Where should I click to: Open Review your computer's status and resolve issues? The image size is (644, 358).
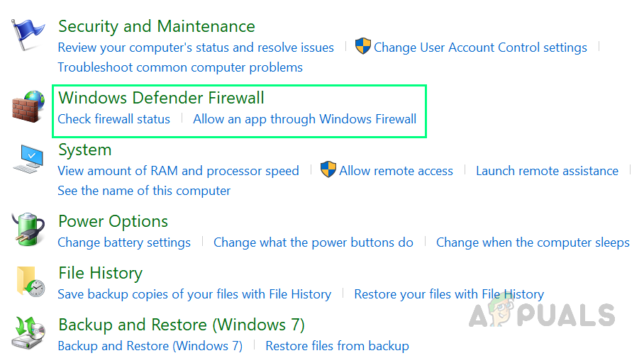click(196, 47)
